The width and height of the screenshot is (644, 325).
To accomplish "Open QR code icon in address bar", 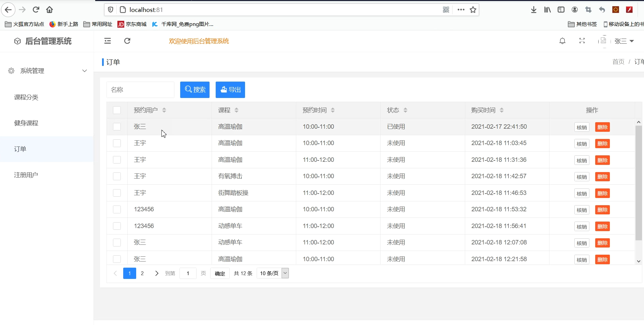I will 446,10.
